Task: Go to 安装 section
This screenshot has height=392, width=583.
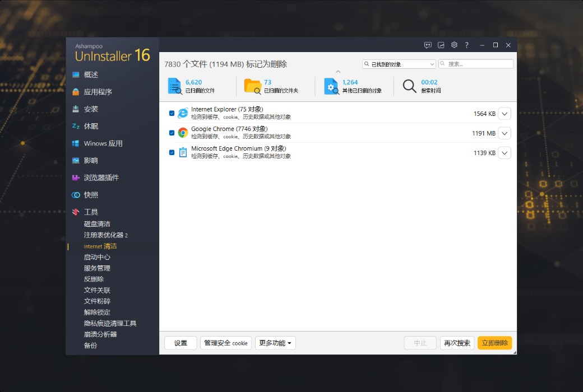Action: (x=91, y=109)
